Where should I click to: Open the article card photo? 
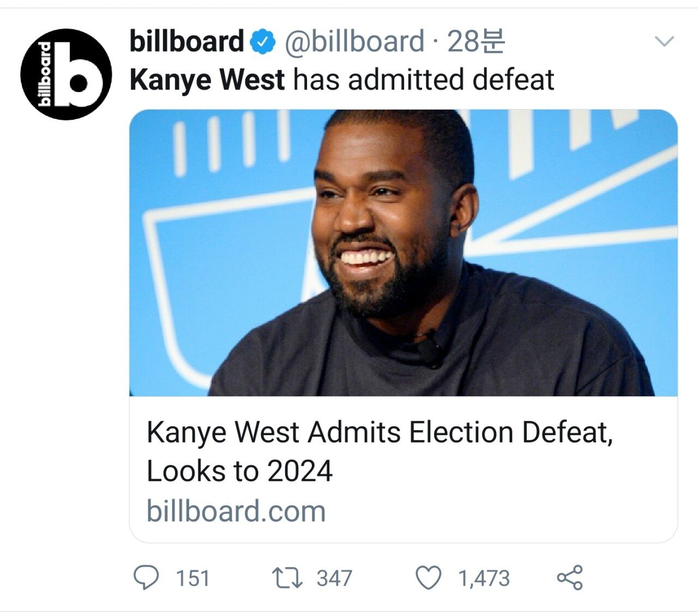click(x=404, y=253)
